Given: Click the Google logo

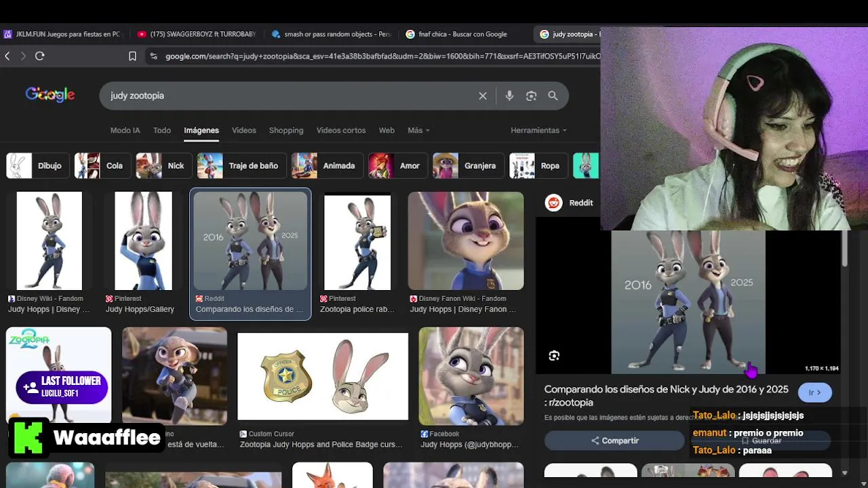Looking at the screenshot, I should [50, 95].
